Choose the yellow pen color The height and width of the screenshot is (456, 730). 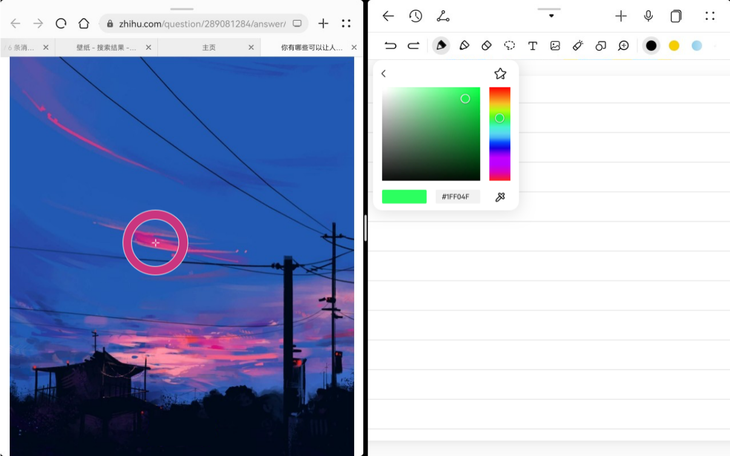pyautogui.click(x=674, y=45)
